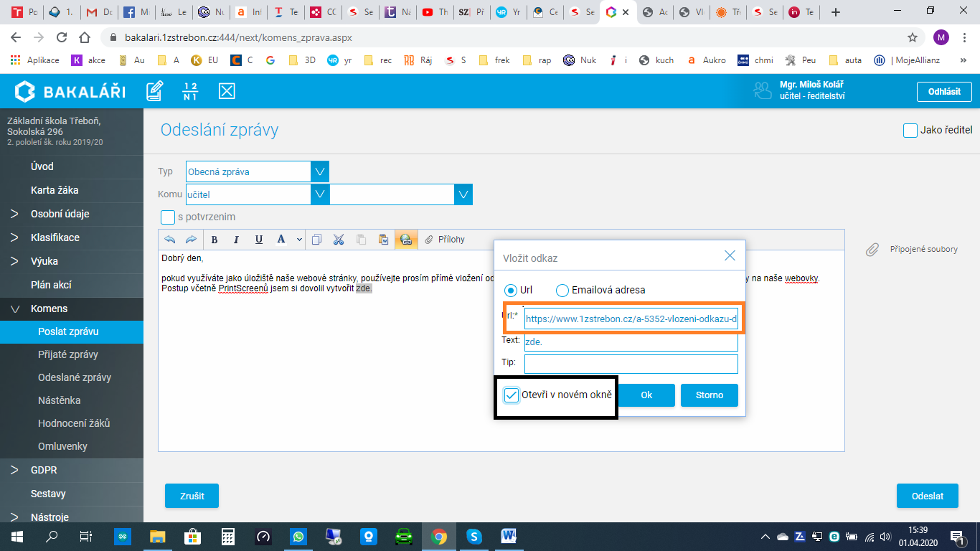Click into the Tip input field
The width and height of the screenshot is (980, 551).
click(631, 364)
